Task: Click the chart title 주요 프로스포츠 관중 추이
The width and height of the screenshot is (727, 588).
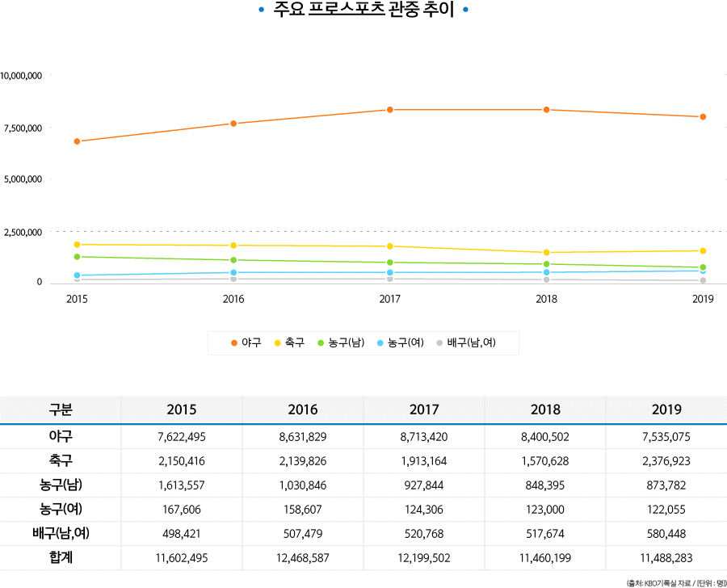Action: pyautogui.click(x=363, y=9)
